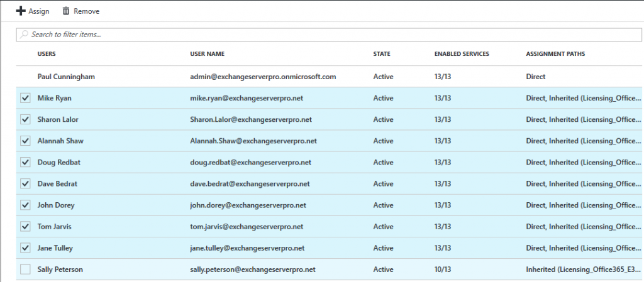Click 13/13 enabled services for Paul Cunningham
The image size is (644, 282).
click(443, 77)
